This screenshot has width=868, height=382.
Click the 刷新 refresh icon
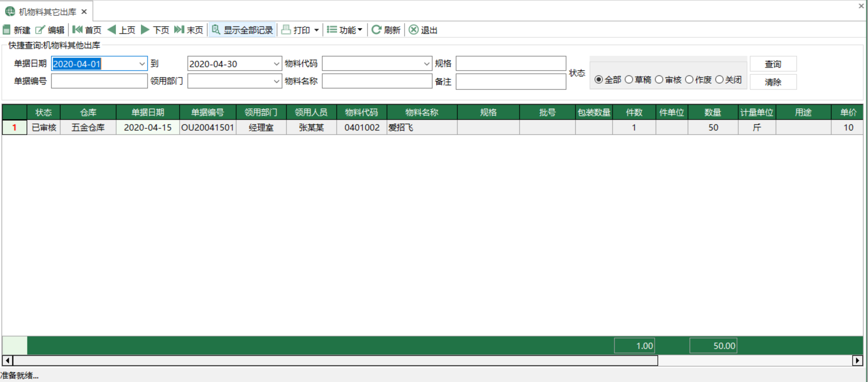tap(376, 30)
